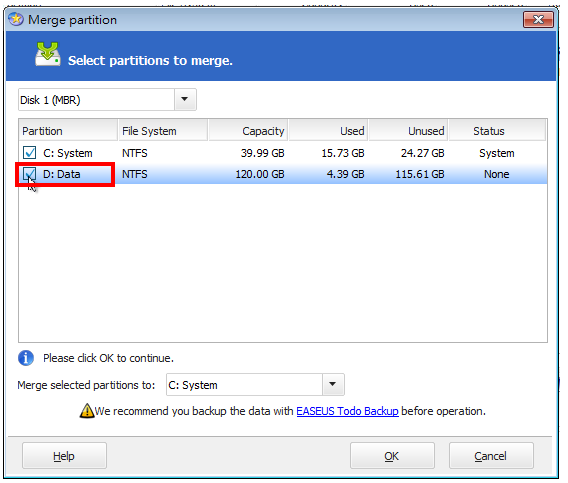Click the Cancel button
Viewport: 568px width, 483px height.
[x=491, y=455]
